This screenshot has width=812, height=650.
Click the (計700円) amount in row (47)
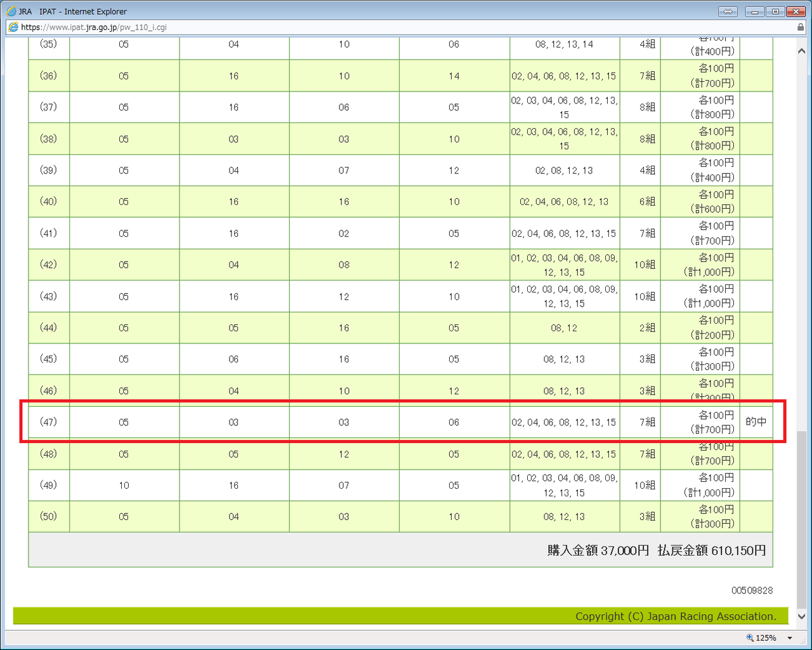[712, 430]
